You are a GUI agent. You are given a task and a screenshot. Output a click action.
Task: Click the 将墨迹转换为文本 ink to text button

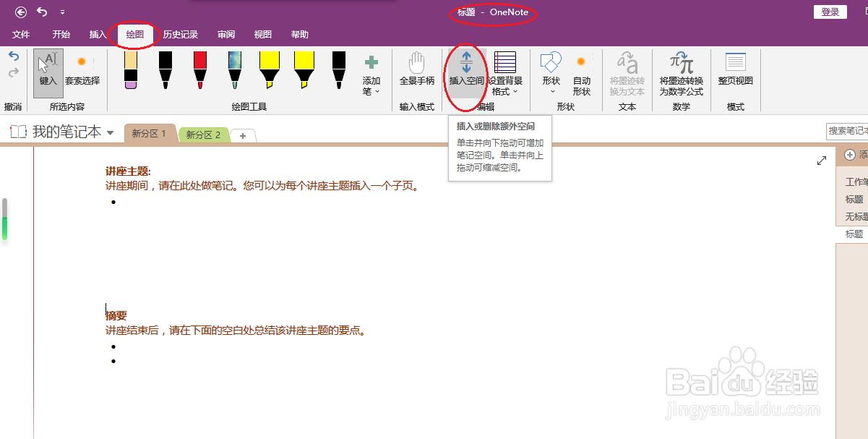[627, 74]
